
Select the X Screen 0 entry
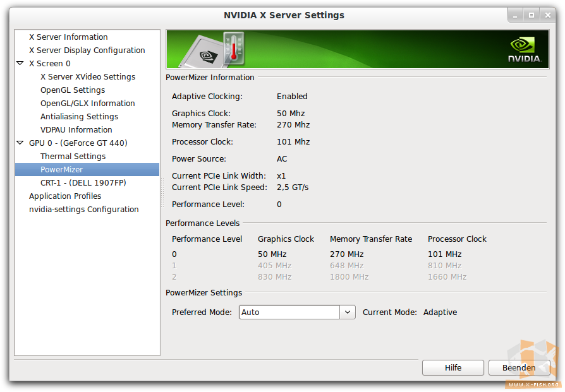pyautogui.click(x=50, y=64)
